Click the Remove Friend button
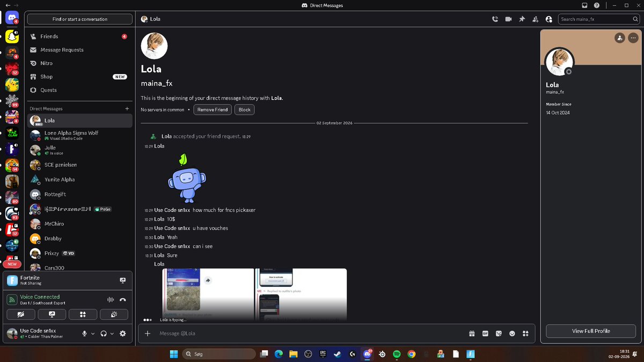 (x=213, y=109)
